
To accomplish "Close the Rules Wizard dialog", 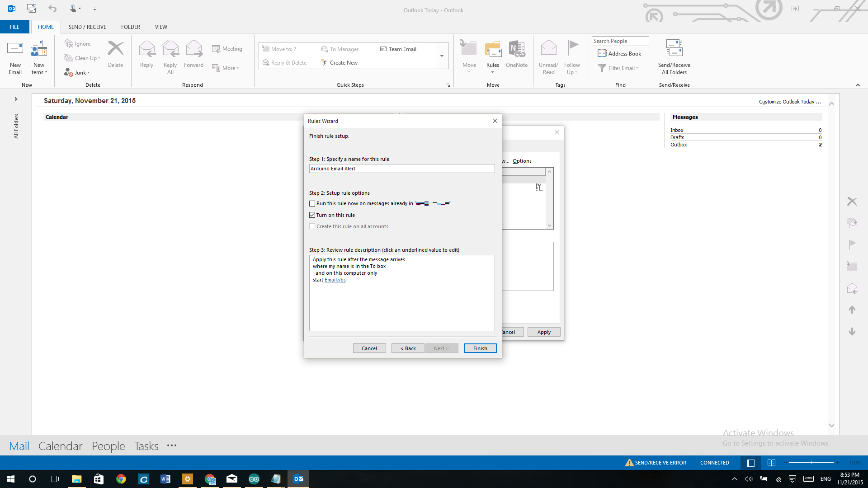I will [495, 121].
